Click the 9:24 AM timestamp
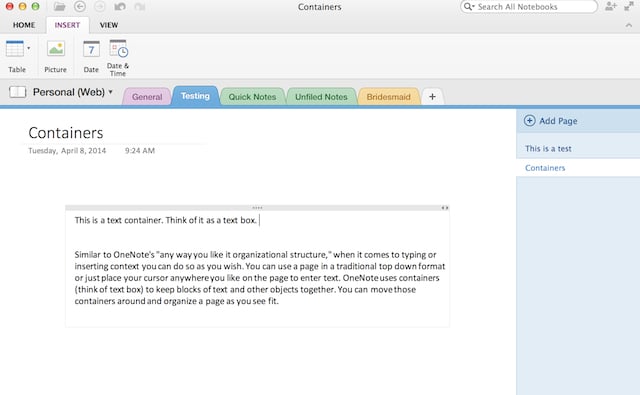This screenshot has height=395, width=640. (x=140, y=151)
